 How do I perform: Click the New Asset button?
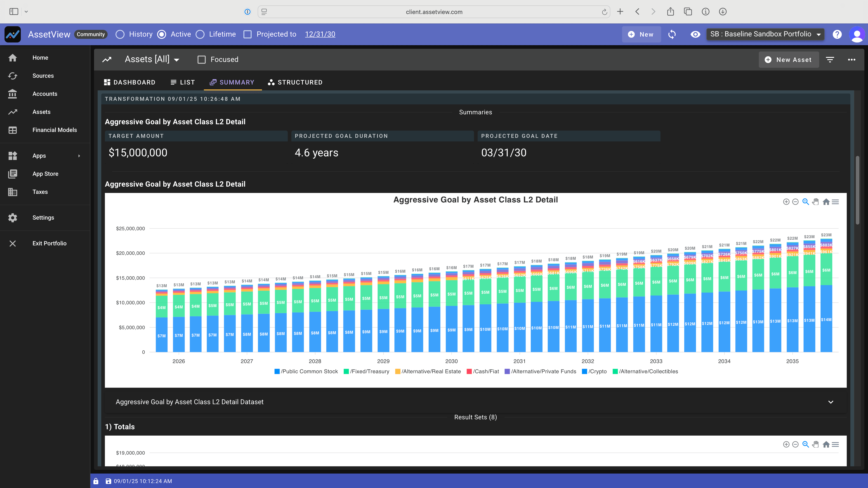pos(788,60)
